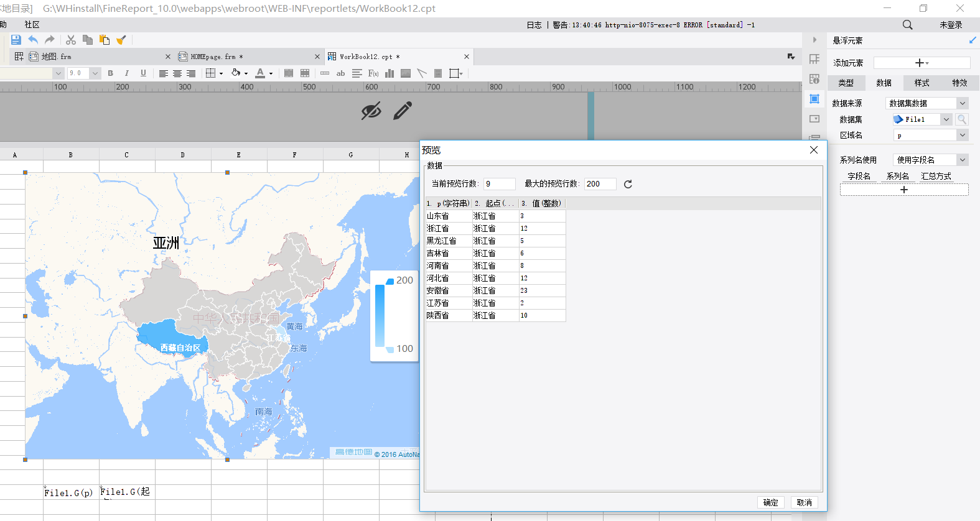Add a series row with plus button
Image resolution: width=980 pixels, height=521 pixels.
pyautogui.click(x=904, y=190)
